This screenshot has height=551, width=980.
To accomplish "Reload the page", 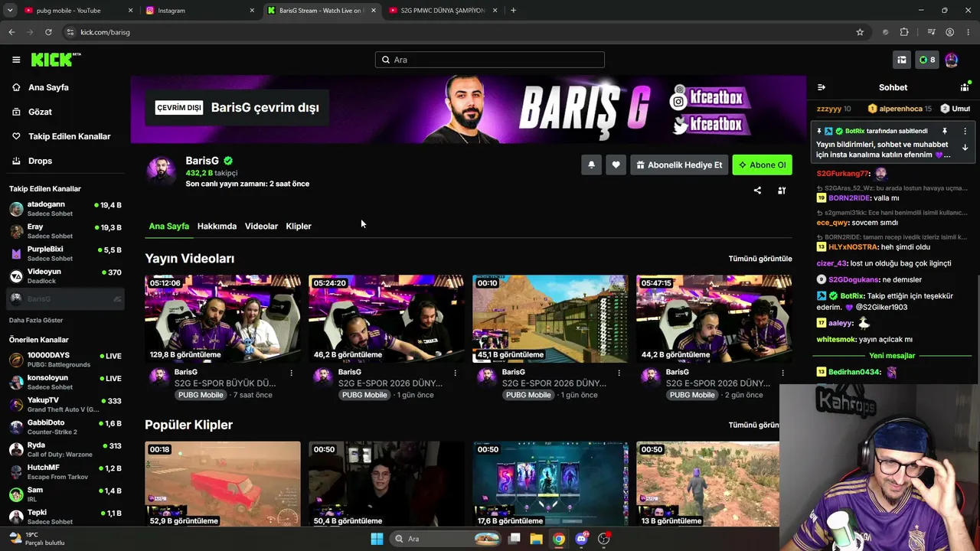I will 48,32.
